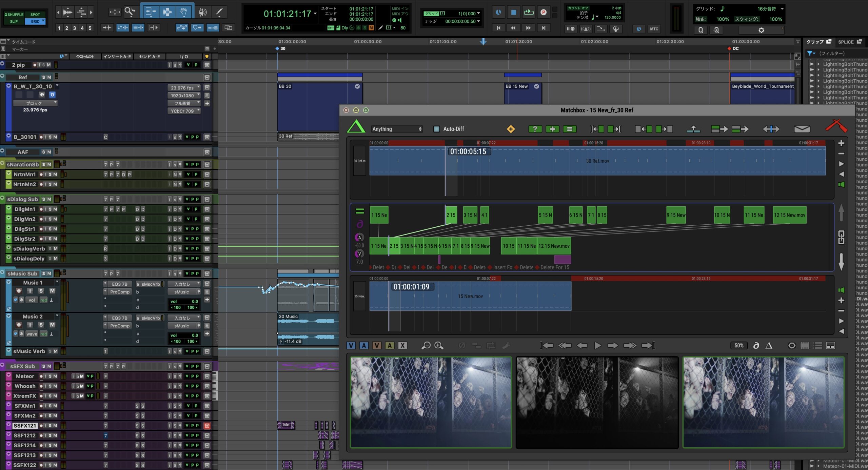Select SPOT edit mode
This screenshot has height=470, width=868.
pyautogui.click(x=35, y=15)
